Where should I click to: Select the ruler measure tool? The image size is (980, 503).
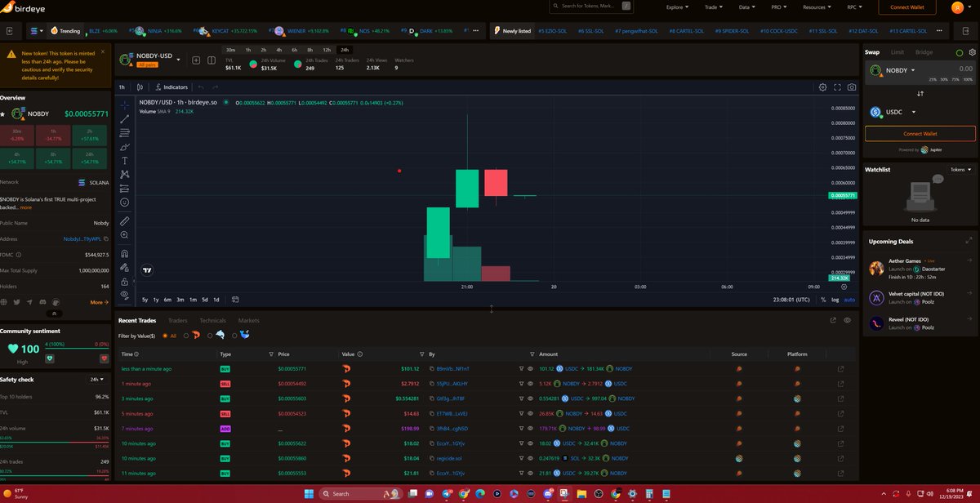point(125,220)
